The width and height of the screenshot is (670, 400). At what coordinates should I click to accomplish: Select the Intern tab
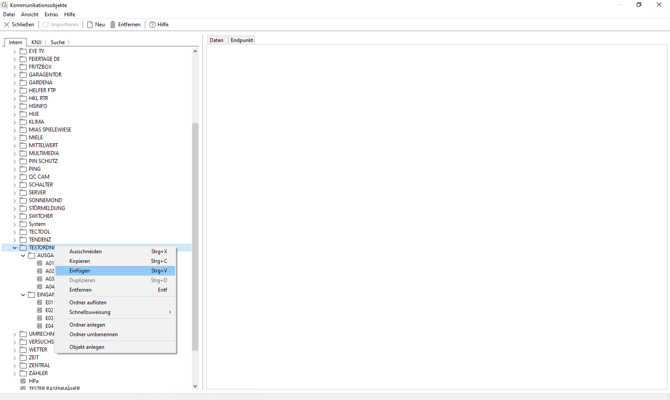tap(15, 42)
